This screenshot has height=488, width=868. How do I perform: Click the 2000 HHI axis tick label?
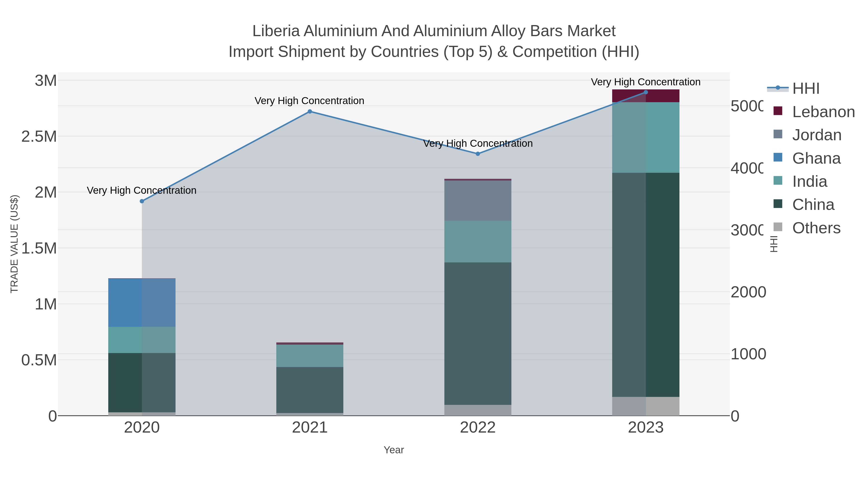pyautogui.click(x=748, y=292)
